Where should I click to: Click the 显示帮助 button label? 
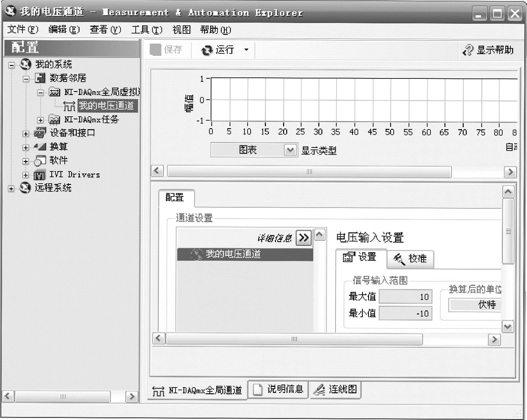click(x=495, y=50)
